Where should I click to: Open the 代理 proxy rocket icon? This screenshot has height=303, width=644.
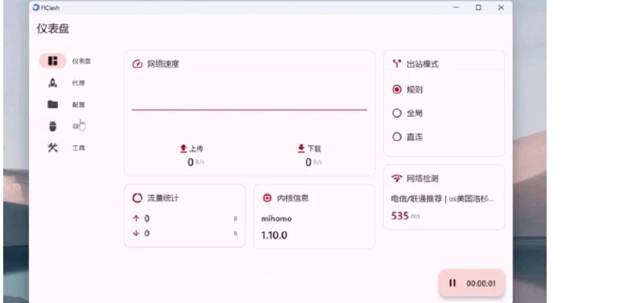52,83
